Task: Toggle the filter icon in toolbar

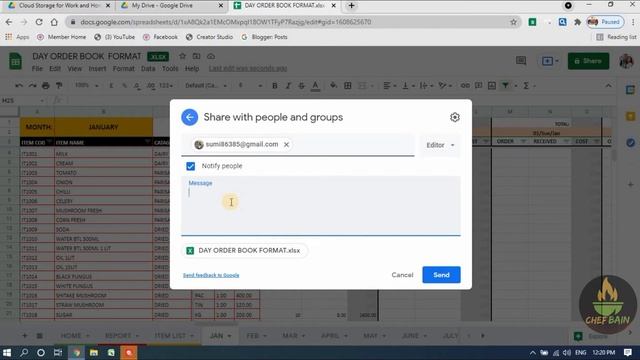Action: click(x=506, y=86)
